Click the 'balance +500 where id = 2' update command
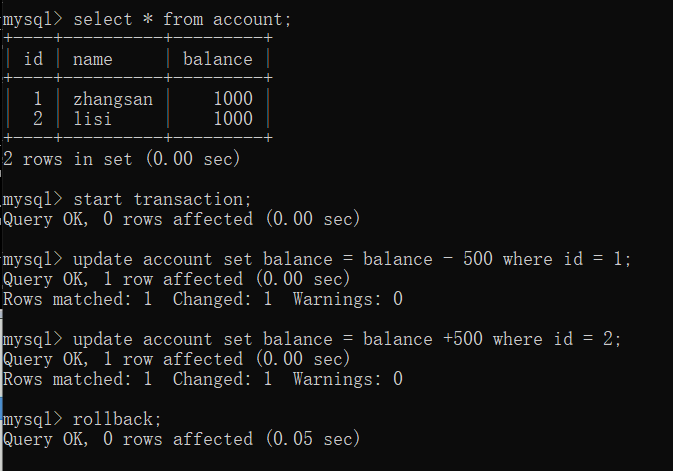 coord(347,339)
